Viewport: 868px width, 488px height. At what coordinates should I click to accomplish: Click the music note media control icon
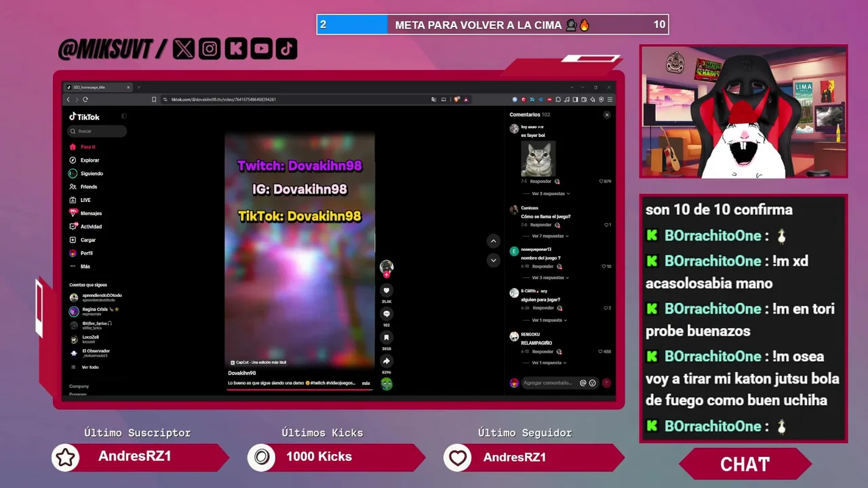(x=567, y=100)
